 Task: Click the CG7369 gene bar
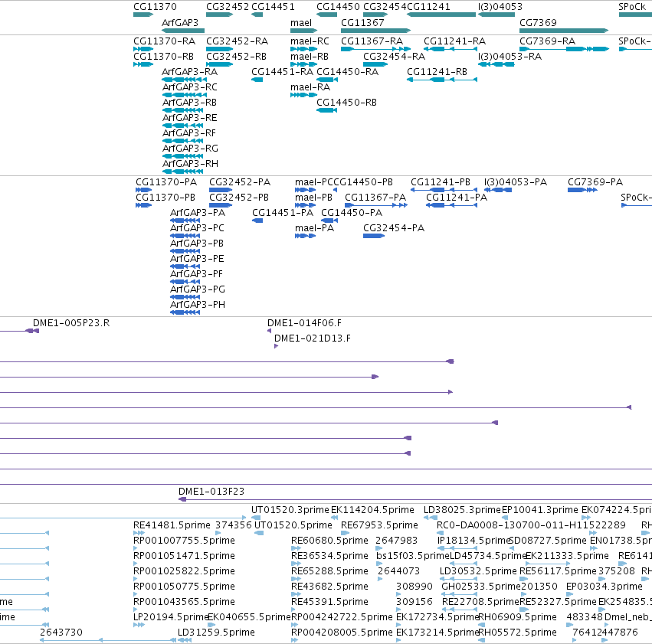click(x=564, y=31)
